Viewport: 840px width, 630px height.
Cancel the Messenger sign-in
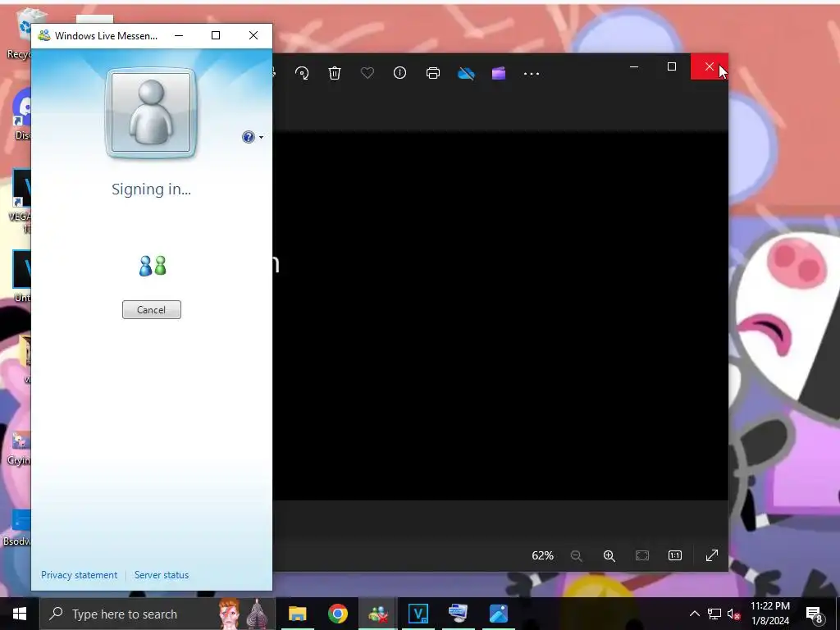[x=151, y=309]
